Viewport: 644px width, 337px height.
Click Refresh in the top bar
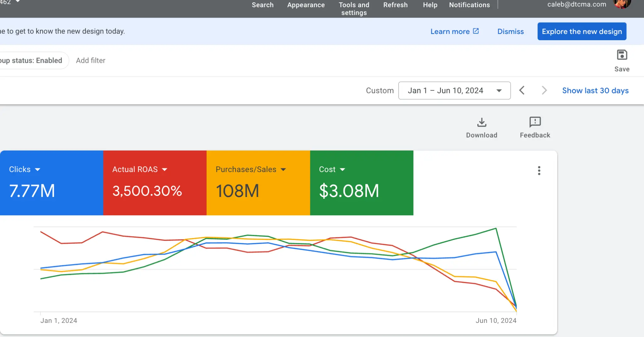tap(395, 5)
